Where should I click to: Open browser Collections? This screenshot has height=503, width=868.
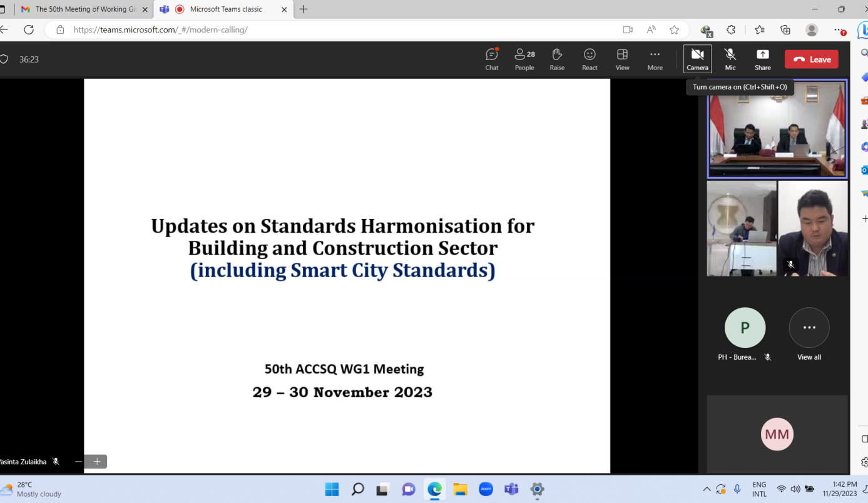[785, 29]
